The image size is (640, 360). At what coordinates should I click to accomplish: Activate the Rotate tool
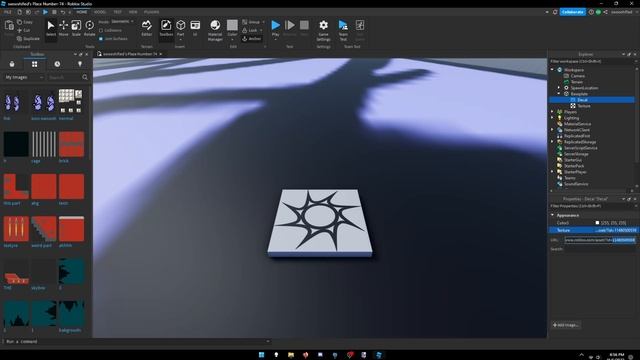click(89, 28)
